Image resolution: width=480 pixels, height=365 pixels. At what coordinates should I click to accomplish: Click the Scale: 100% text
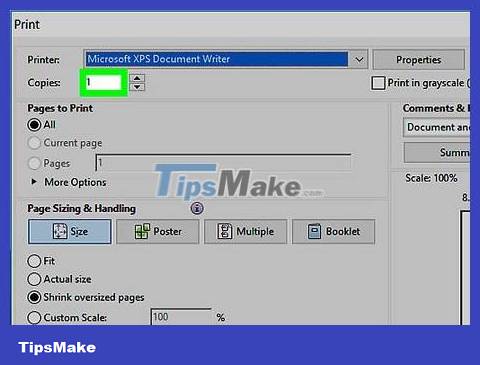click(431, 178)
